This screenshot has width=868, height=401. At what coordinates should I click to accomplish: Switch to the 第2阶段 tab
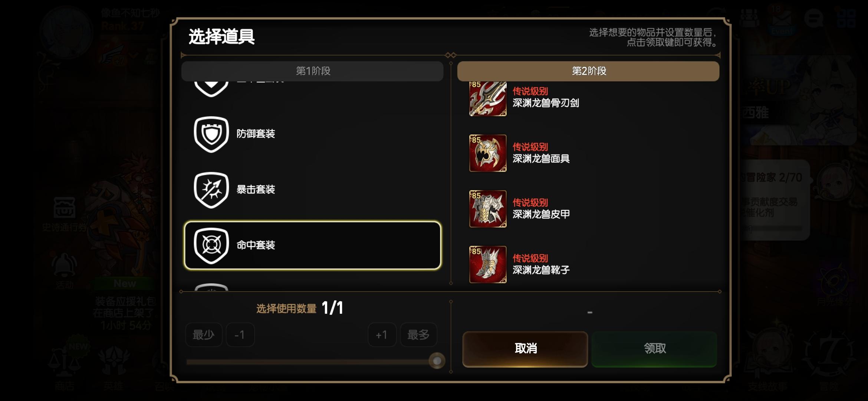click(x=588, y=71)
